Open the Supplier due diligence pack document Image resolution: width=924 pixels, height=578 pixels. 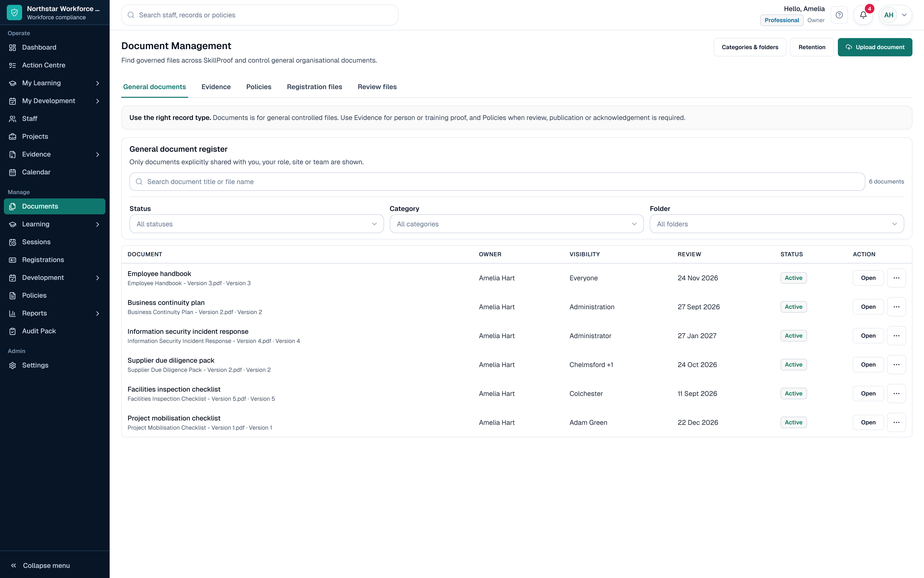868,365
